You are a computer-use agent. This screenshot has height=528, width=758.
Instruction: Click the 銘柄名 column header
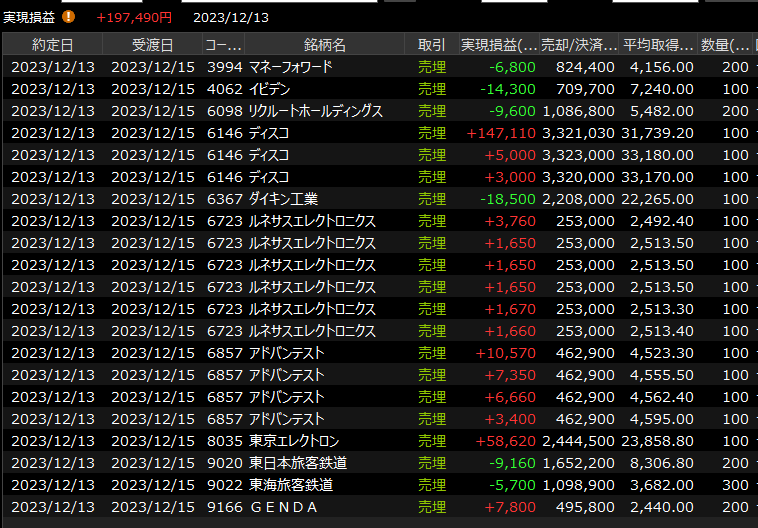(x=325, y=44)
